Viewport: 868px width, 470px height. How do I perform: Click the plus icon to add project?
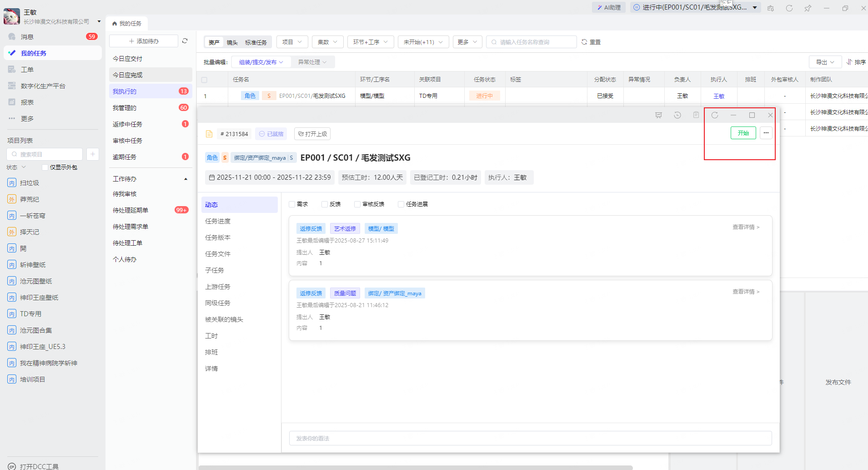point(92,154)
